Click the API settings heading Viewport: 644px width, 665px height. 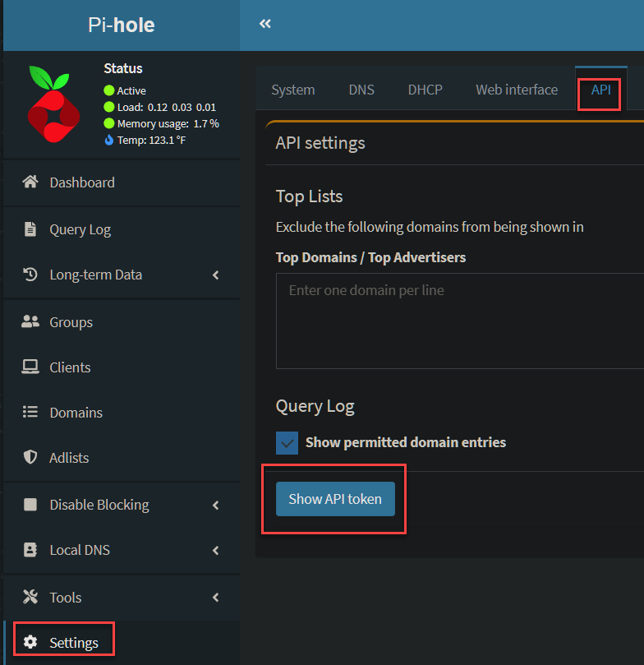(x=320, y=143)
